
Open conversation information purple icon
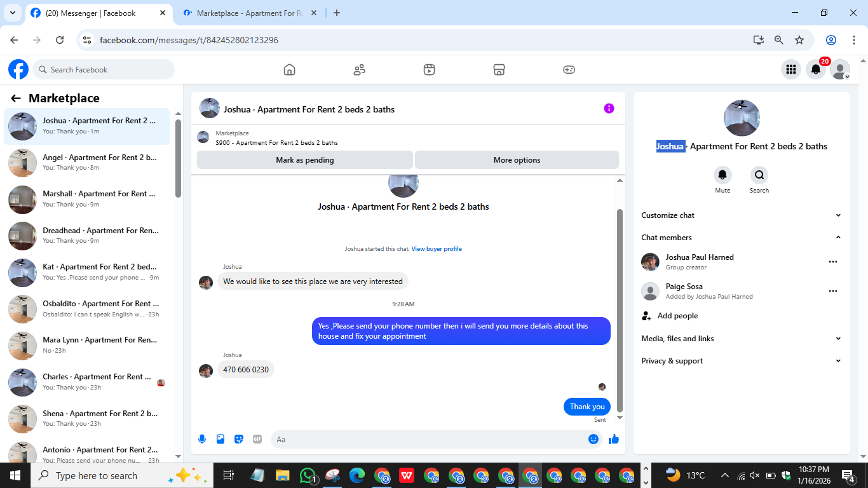tap(609, 109)
